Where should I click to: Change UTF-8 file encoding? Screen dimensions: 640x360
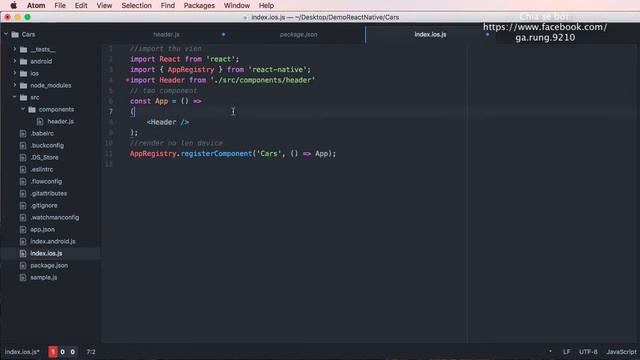(588, 352)
